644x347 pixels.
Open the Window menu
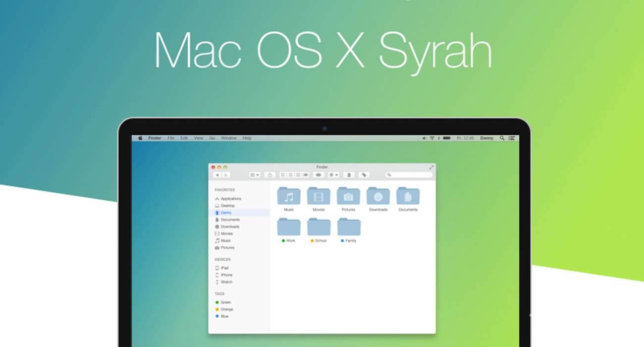[x=228, y=138]
